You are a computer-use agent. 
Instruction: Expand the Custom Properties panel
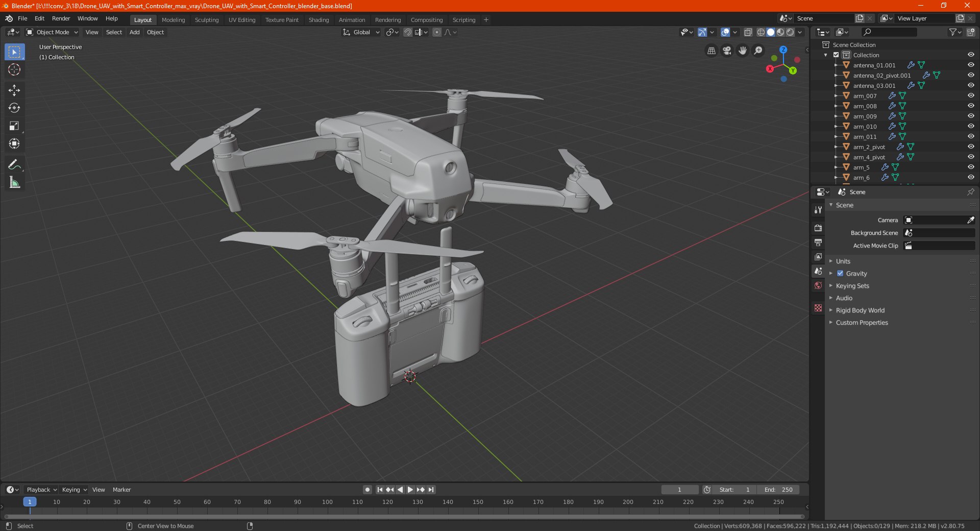tap(862, 322)
